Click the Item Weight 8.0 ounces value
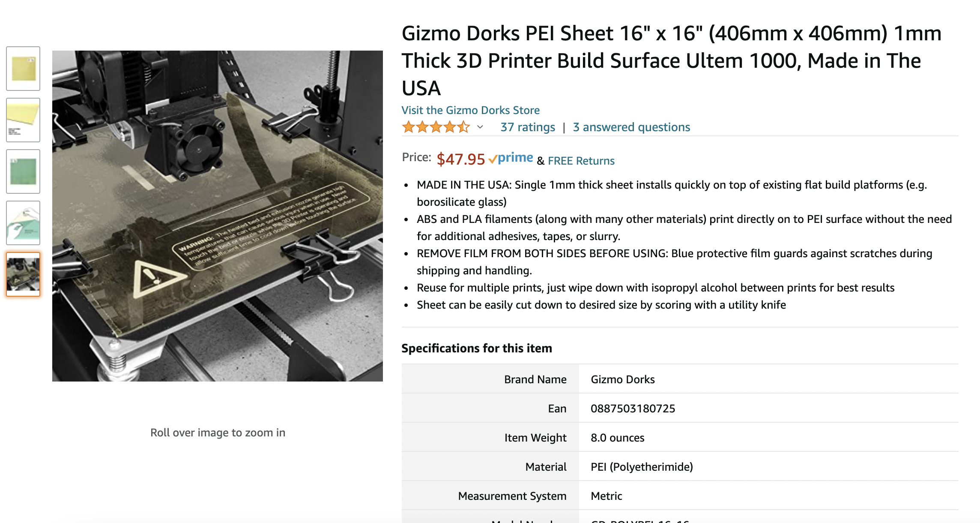980x523 pixels. click(617, 438)
